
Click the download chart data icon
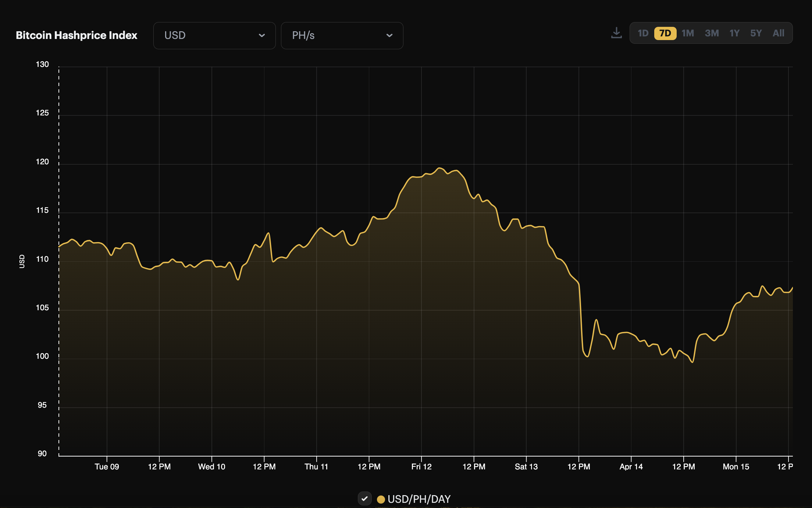click(x=617, y=33)
